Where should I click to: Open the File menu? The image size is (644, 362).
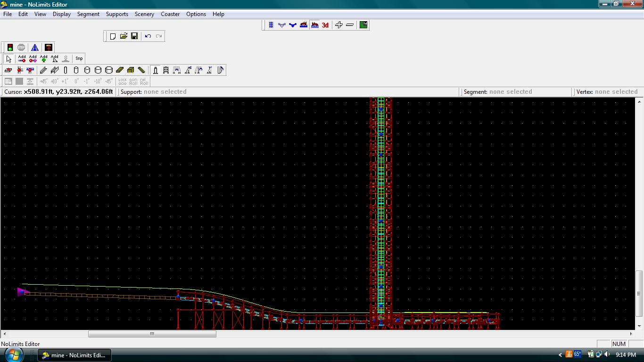click(x=8, y=14)
